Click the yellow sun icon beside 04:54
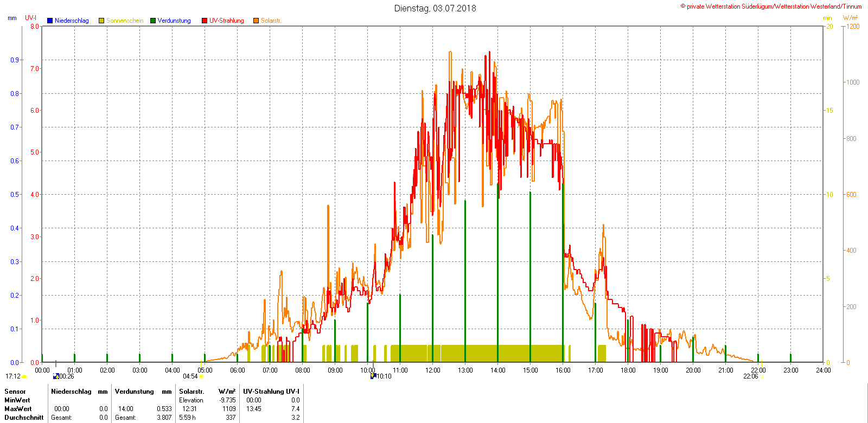Image resolution: width=868 pixels, height=423 pixels. [201, 376]
